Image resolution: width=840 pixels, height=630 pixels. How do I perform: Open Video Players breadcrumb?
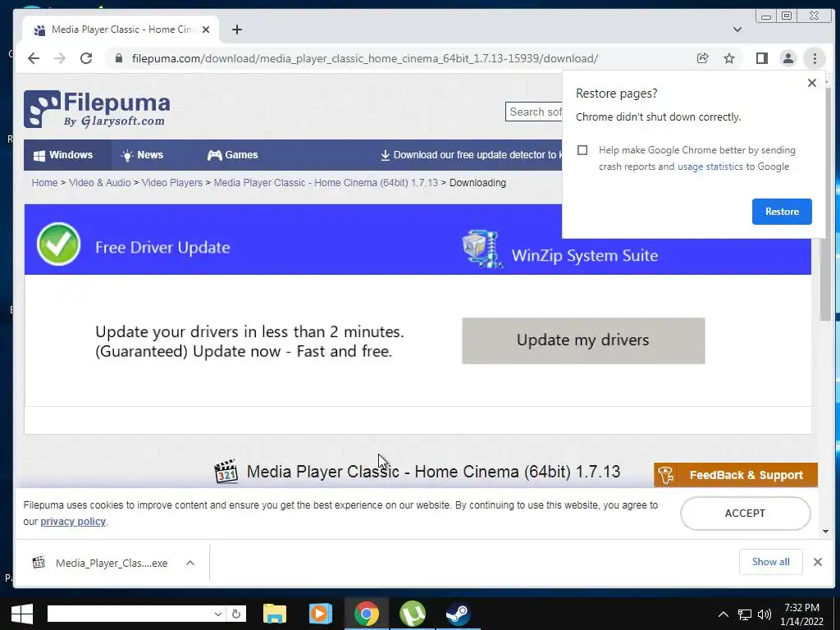coord(172,183)
